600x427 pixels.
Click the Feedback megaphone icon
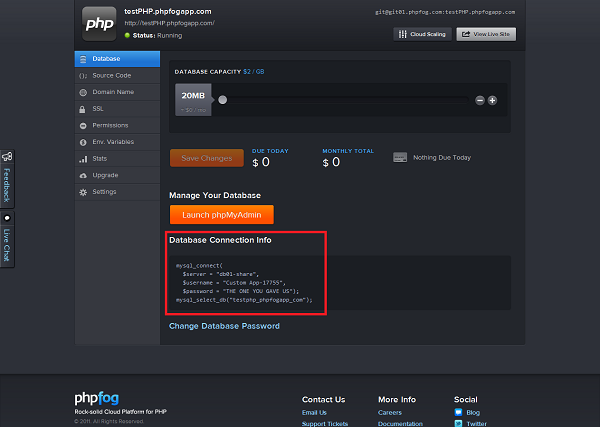coord(7,156)
